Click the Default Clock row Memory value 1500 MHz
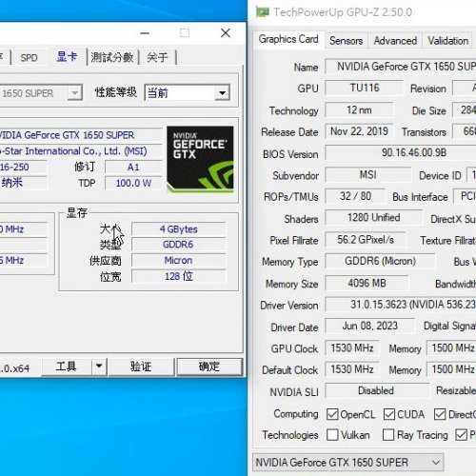This screenshot has height=476, width=476. [x=451, y=369]
